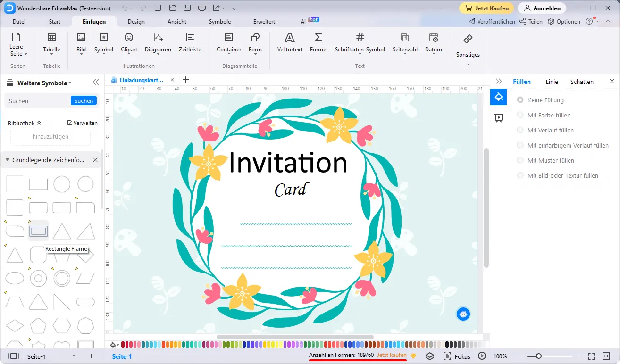Select Mit Verlauf füllen radio button
620x364 pixels.
pos(520,130)
